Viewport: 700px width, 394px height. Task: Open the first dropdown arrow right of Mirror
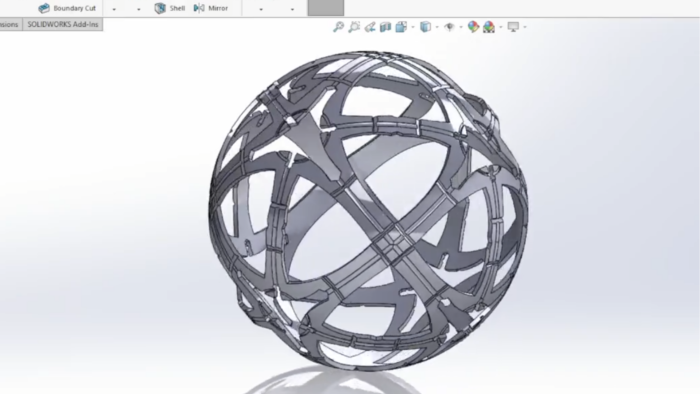(x=261, y=9)
